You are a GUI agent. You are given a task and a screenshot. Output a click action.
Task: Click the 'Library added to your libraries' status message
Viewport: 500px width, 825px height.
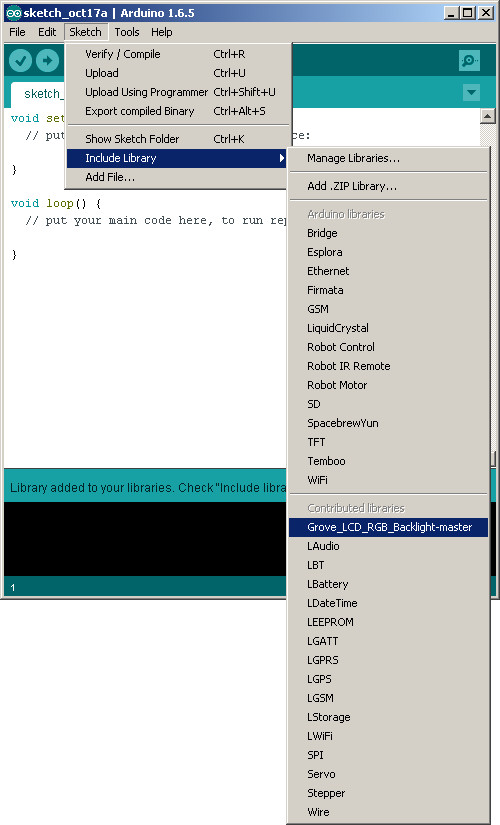[147, 488]
